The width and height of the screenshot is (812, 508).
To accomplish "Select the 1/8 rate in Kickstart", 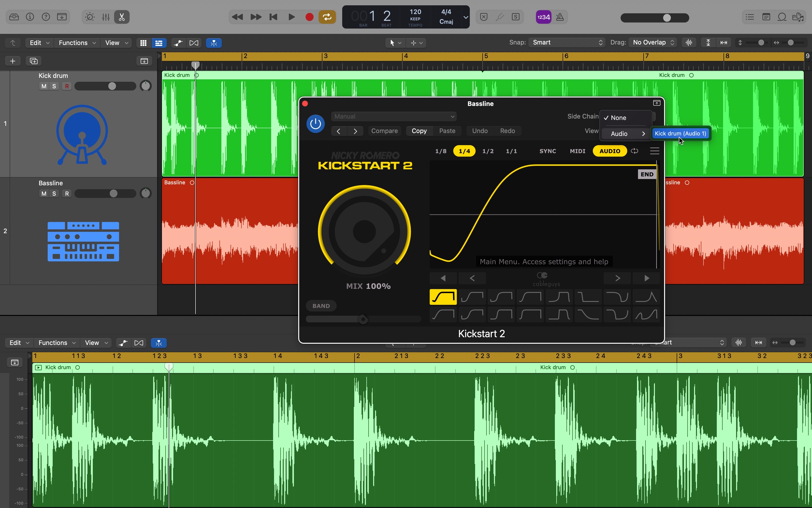I will tap(441, 151).
